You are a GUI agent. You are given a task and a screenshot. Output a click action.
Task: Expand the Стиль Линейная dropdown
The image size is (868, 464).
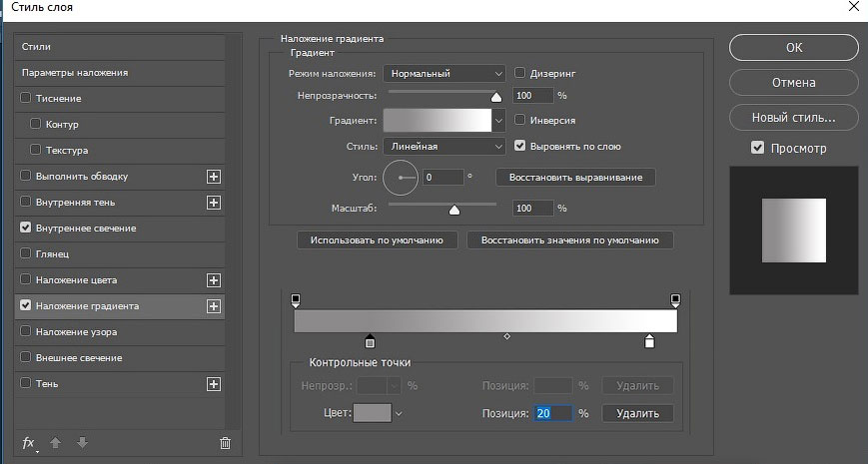tap(444, 147)
